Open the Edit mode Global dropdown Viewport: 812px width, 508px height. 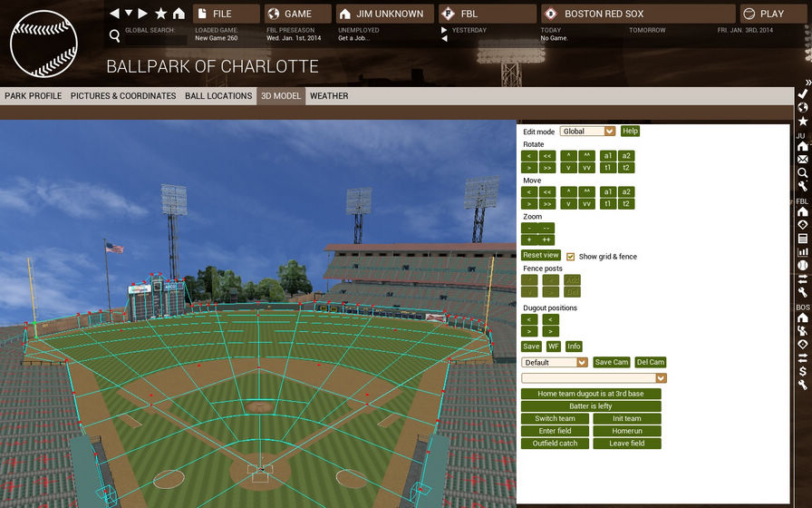coord(588,132)
